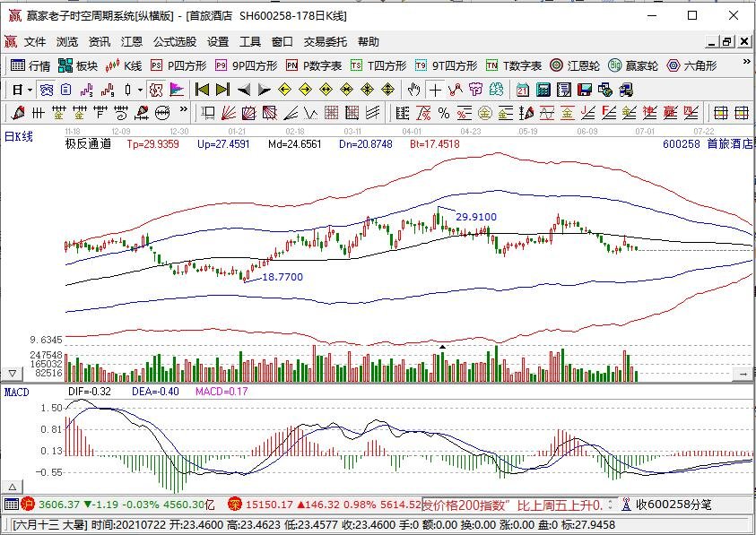
Task: Expand MACD panel with up triangle
Action: (12, 487)
